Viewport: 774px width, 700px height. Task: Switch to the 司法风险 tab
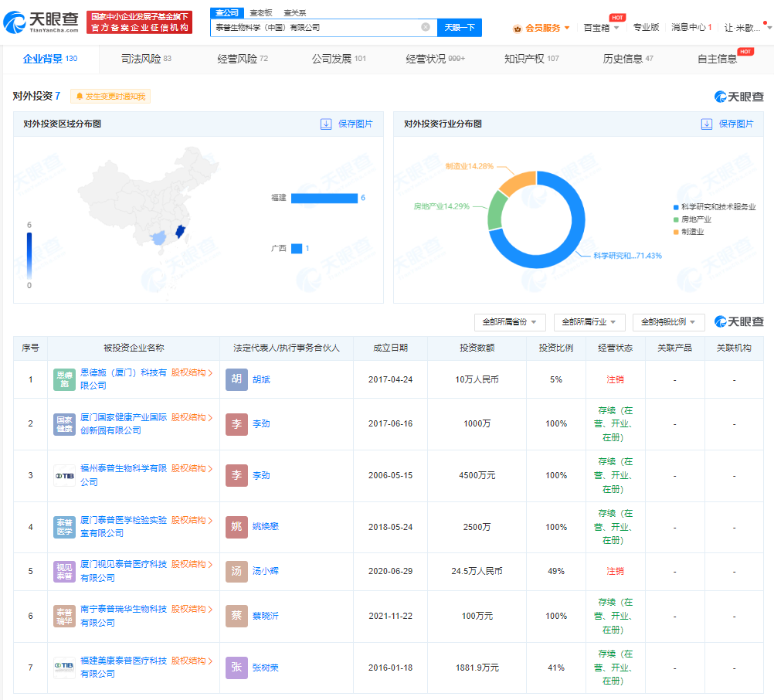(146, 59)
